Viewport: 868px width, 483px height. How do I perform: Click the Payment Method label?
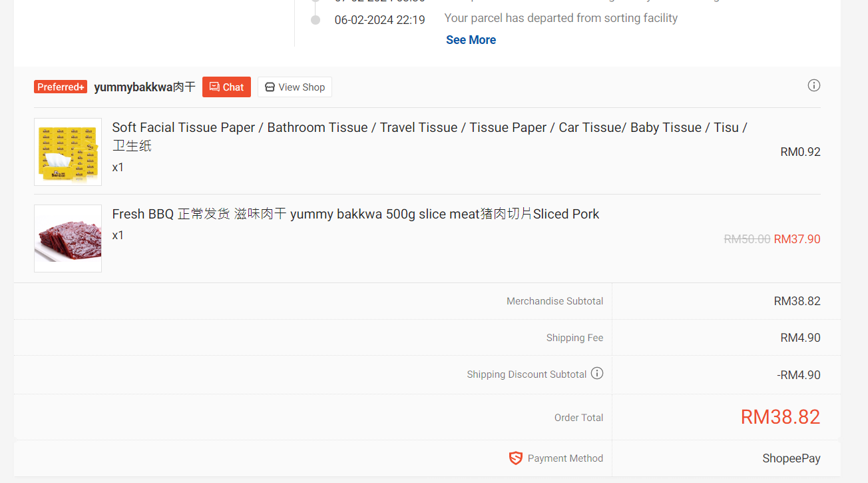pos(565,458)
